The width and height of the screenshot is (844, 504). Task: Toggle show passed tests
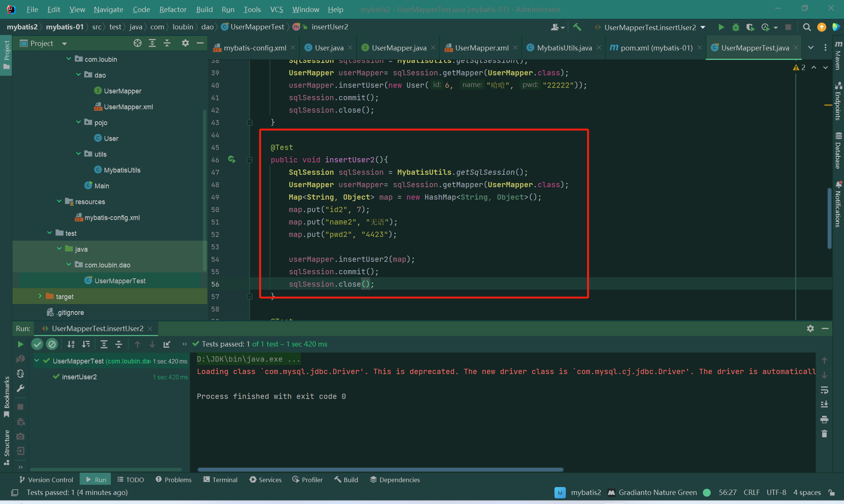37,344
